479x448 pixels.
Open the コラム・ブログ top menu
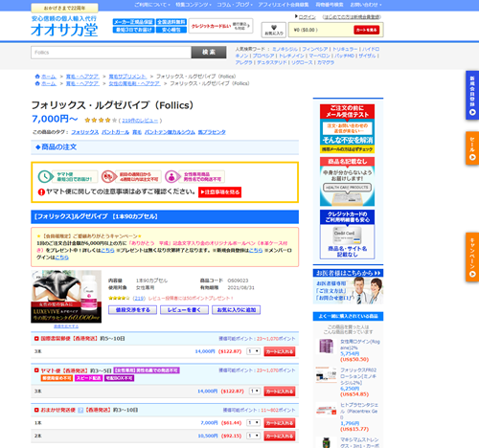pos(235,5)
